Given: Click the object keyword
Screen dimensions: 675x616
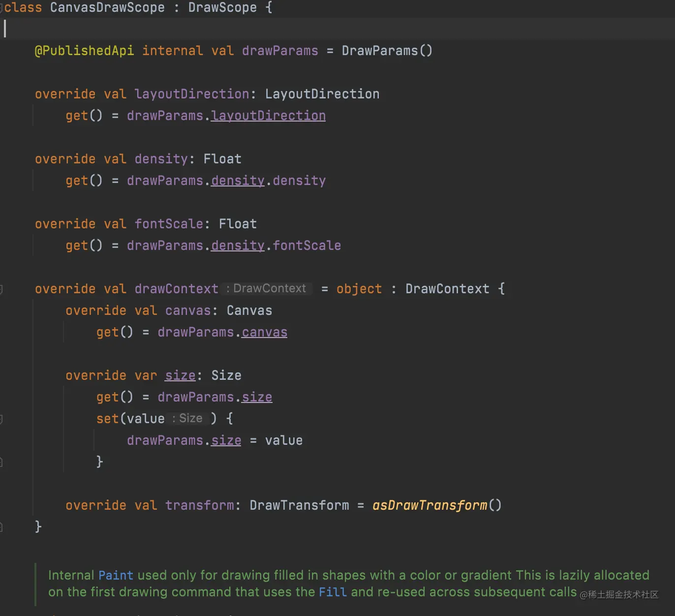Looking at the screenshot, I should click(359, 289).
